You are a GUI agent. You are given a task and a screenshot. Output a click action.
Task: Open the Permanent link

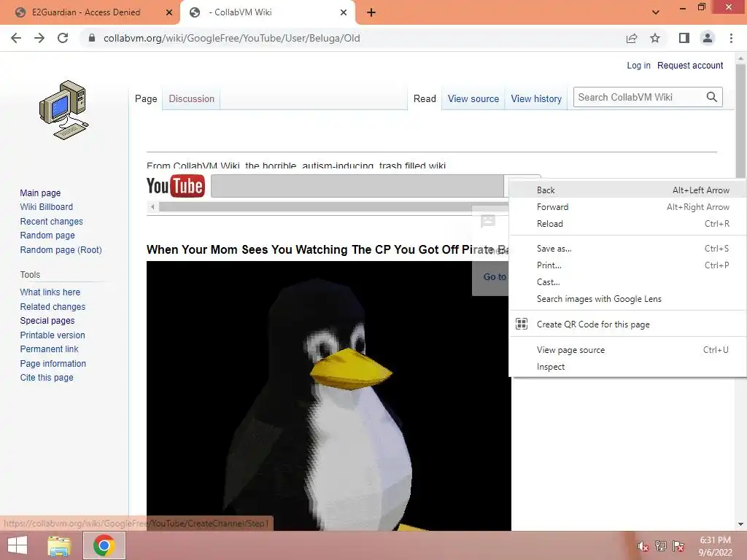(49, 349)
